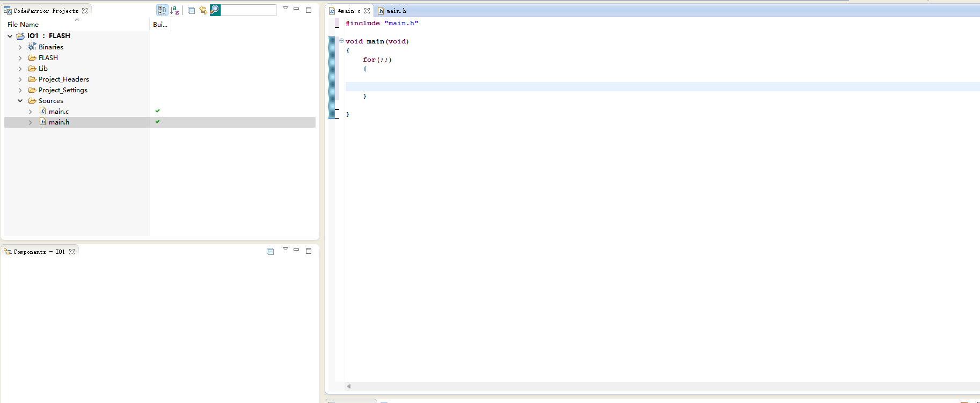Minimize the CodeWarrior Projects panel
This screenshot has height=403, width=980.
click(x=296, y=9)
